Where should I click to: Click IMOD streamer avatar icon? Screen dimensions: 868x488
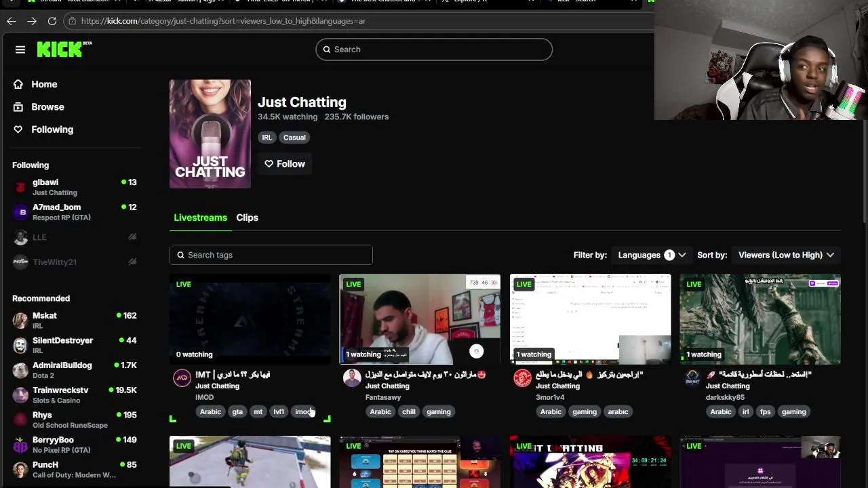(x=182, y=378)
